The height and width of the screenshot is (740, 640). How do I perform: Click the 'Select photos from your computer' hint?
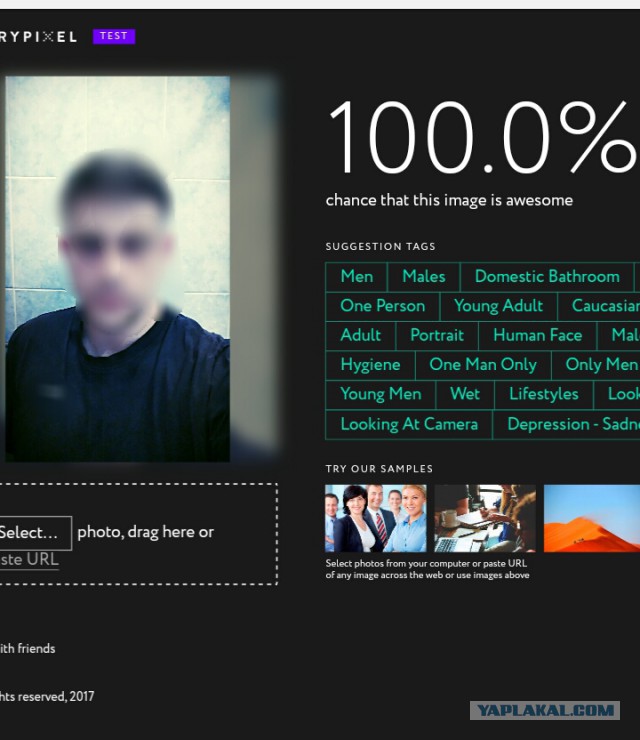point(427,569)
